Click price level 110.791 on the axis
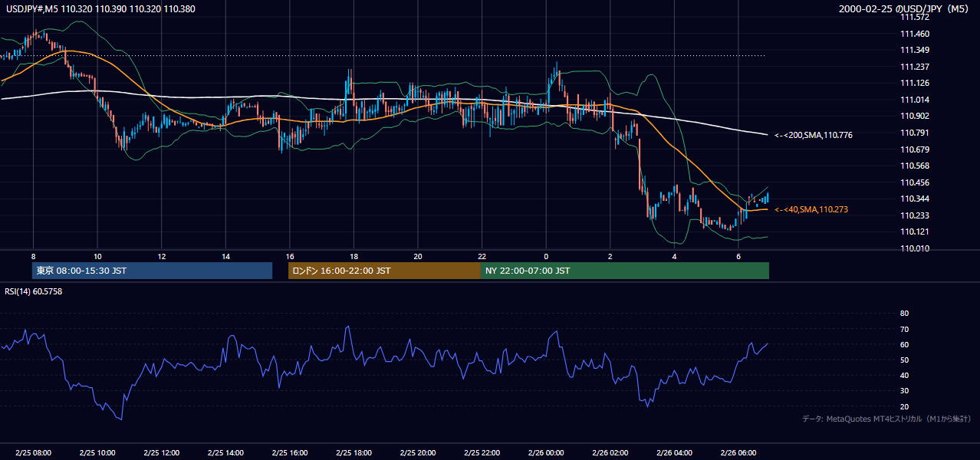The image size is (980, 460). tap(914, 133)
